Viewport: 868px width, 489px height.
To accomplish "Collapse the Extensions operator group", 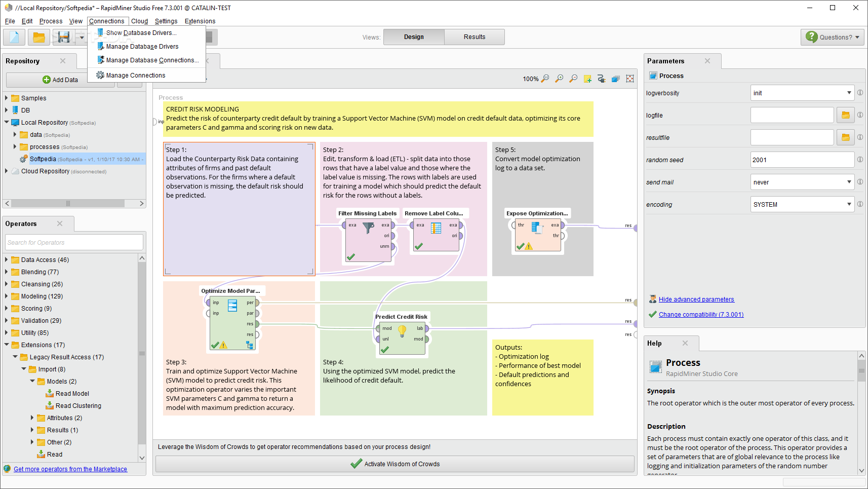I will click(6, 345).
